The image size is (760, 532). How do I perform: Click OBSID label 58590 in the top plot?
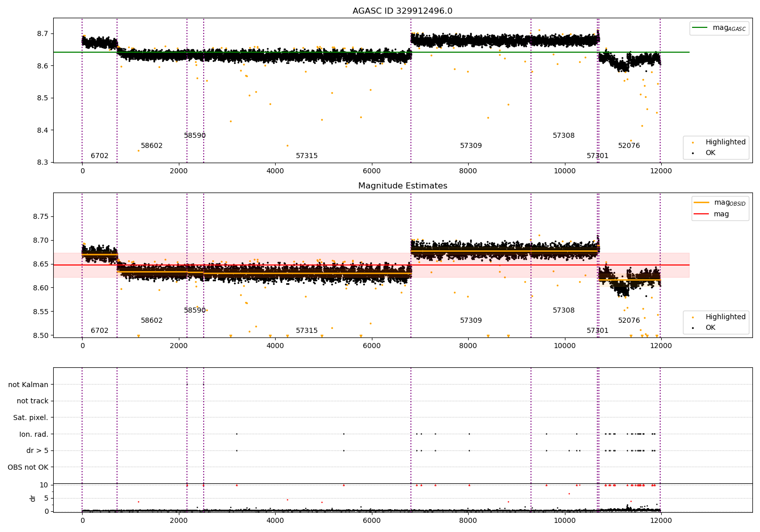195,136
